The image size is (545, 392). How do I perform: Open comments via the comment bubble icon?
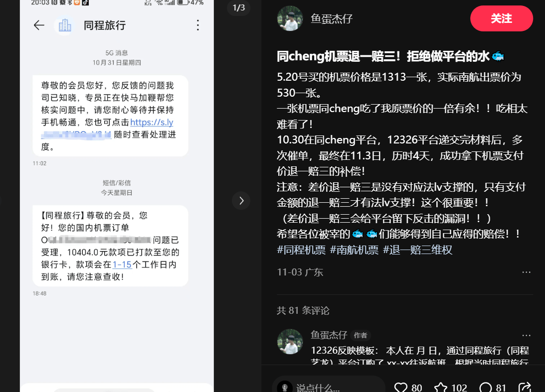tap(486, 388)
